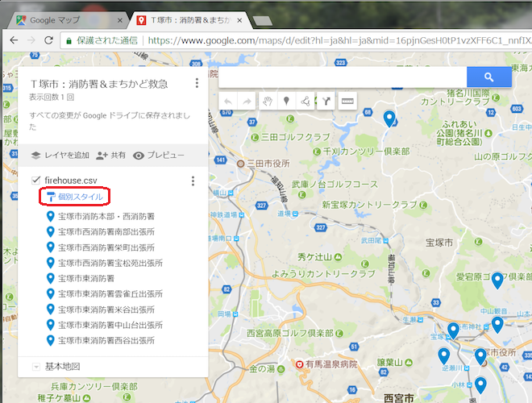Click the secure lock icon in address bar

tap(69, 41)
